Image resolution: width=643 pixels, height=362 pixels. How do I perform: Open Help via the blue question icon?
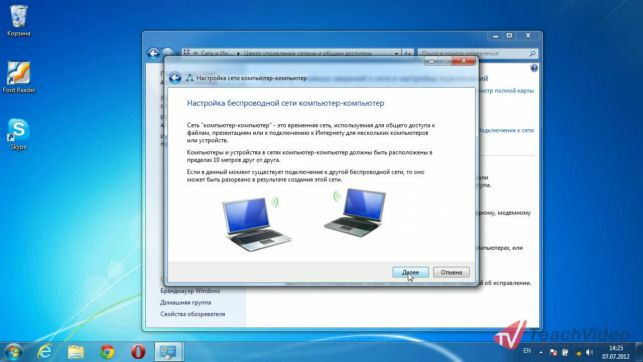[534, 68]
